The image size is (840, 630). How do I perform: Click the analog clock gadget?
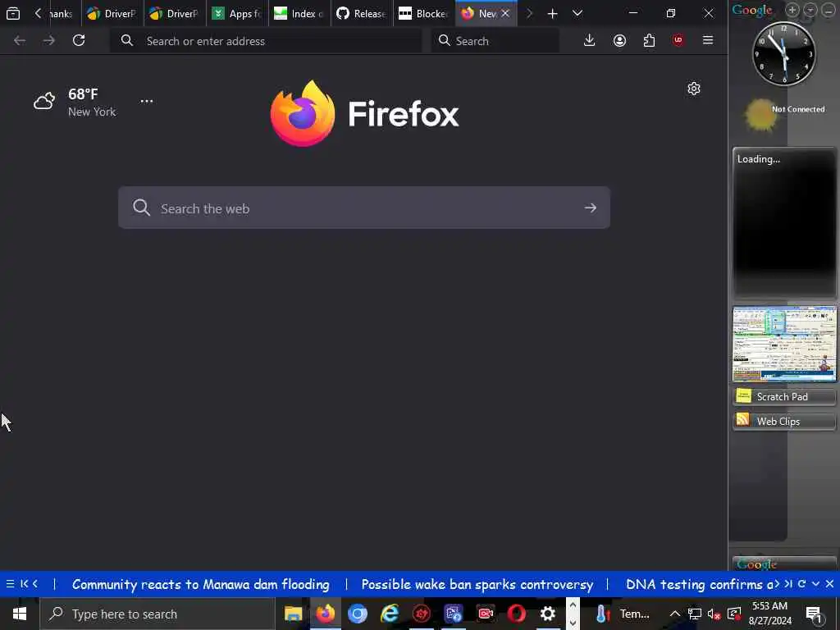coord(783,53)
